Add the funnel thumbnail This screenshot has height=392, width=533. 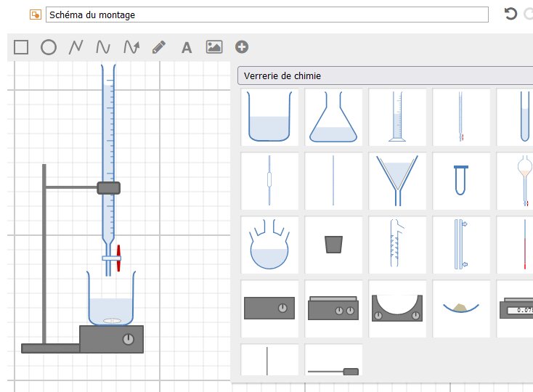coord(397,180)
